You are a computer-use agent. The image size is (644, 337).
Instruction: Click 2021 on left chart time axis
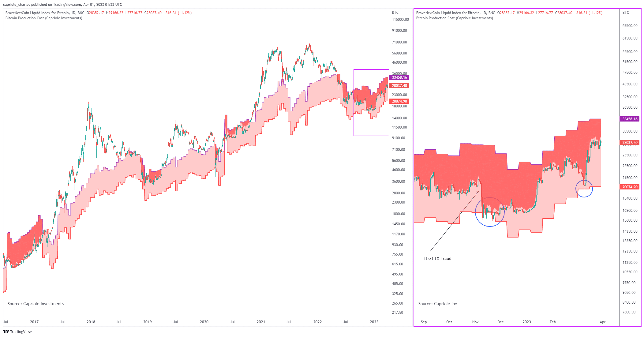coord(261,322)
